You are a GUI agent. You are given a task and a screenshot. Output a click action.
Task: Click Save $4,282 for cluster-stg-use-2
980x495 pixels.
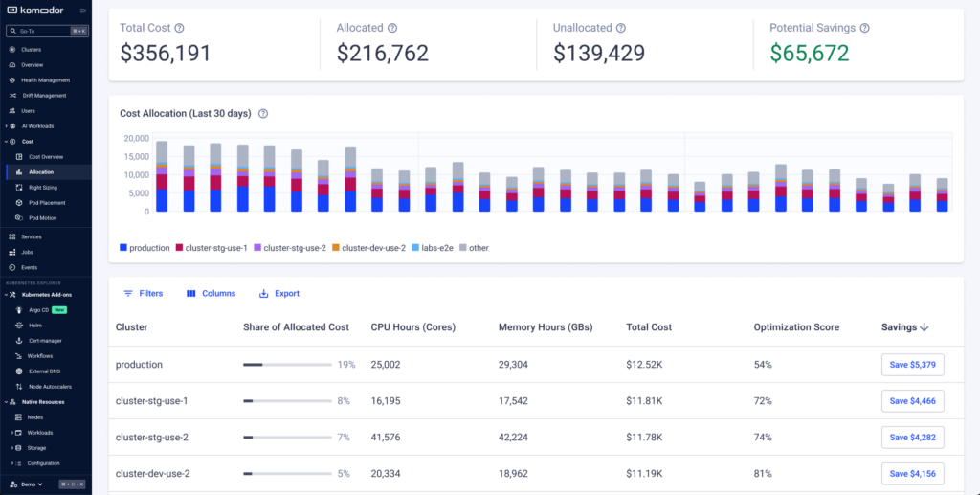(x=912, y=437)
